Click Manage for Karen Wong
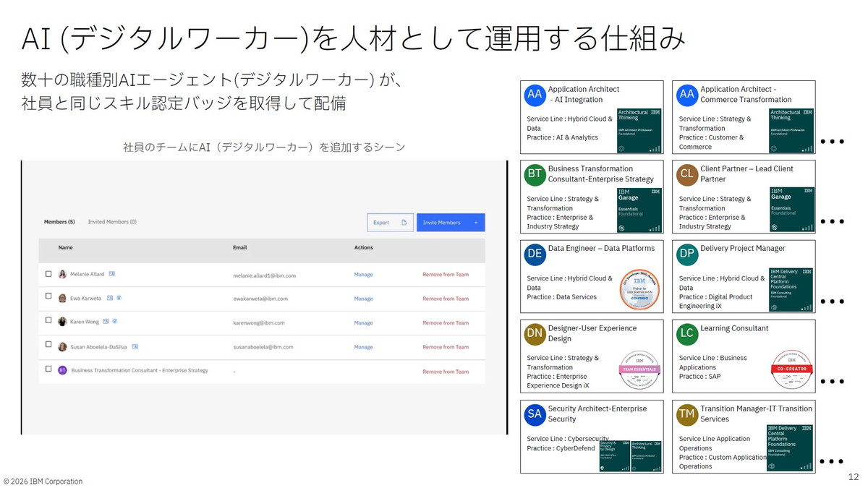The image size is (868, 488). pyautogui.click(x=363, y=323)
